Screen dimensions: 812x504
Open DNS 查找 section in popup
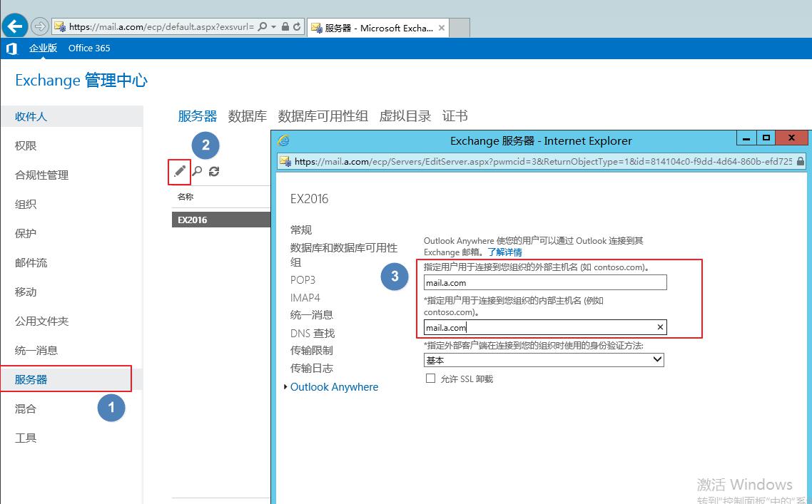[x=313, y=333]
